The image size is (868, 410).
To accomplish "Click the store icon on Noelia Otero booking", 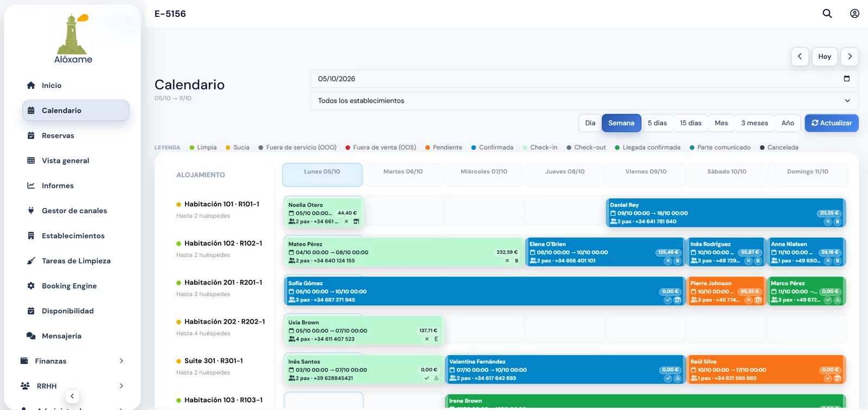I will click(x=356, y=221).
